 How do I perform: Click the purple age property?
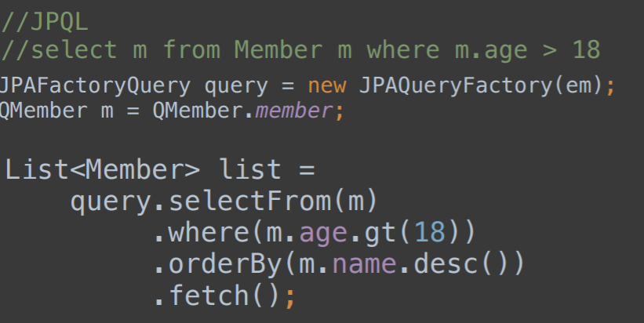coord(324,234)
